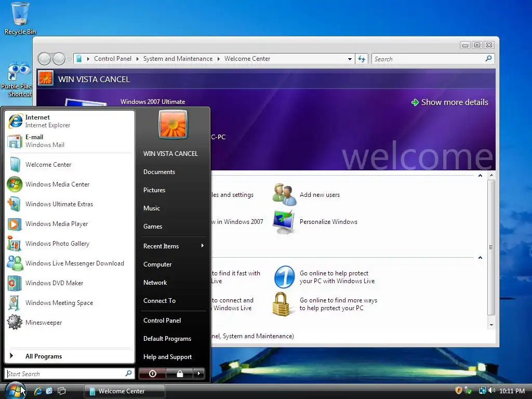The height and width of the screenshot is (399, 532).
Task: Open the address bar history dropdown
Action: point(350,59)
